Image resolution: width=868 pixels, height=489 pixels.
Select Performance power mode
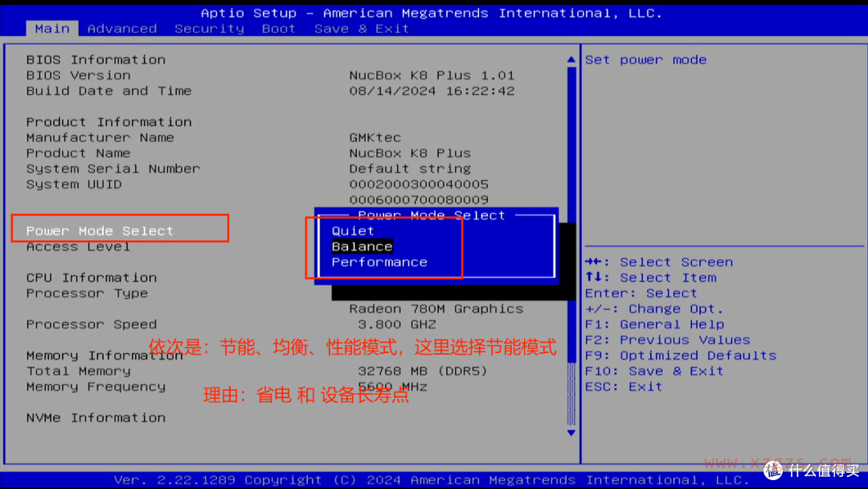pyautogui.click(x=379, y=261)
